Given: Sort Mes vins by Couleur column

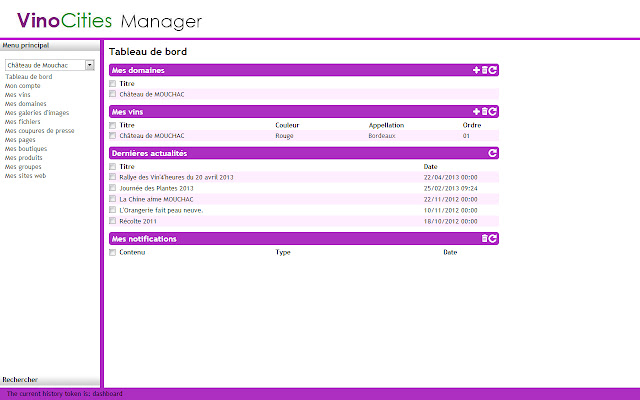Looking at the screenshot, I should [287, 125].
